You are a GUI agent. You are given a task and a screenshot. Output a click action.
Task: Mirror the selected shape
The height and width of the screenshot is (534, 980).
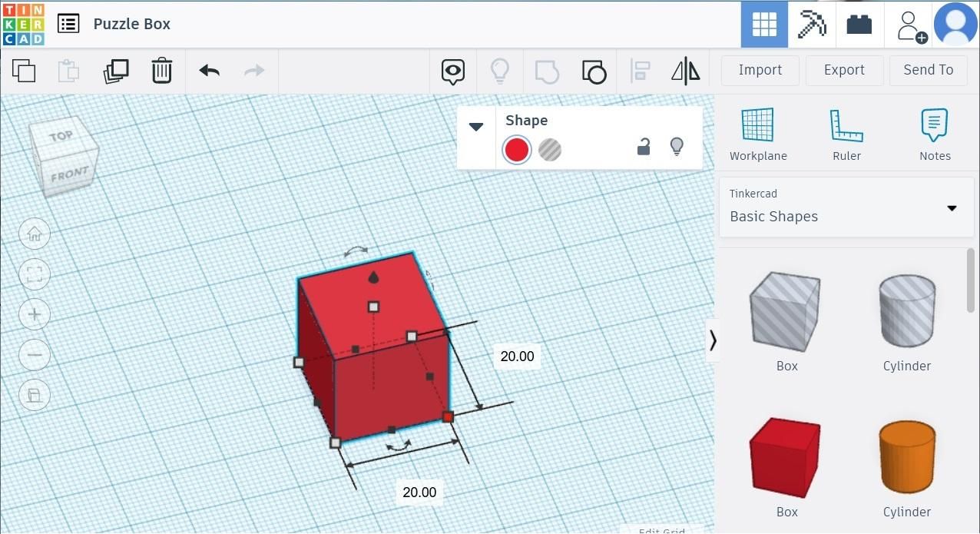click(684, 70)
